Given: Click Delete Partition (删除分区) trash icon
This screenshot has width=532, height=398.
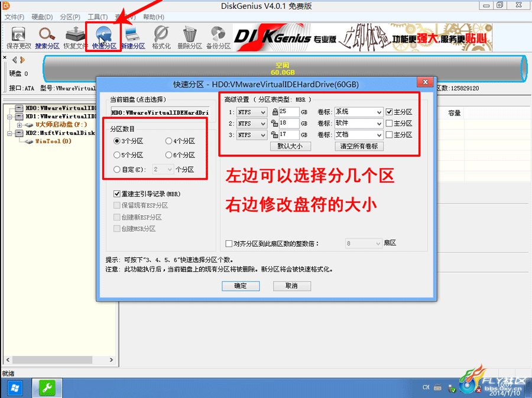Looking at the screenshot, I should (190, 37).
